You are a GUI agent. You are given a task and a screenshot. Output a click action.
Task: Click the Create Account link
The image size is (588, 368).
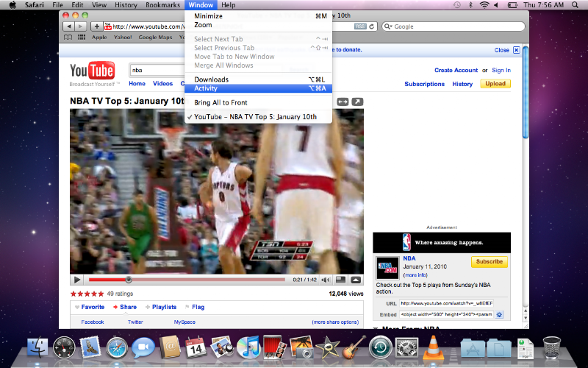click(x=456, y=70)
